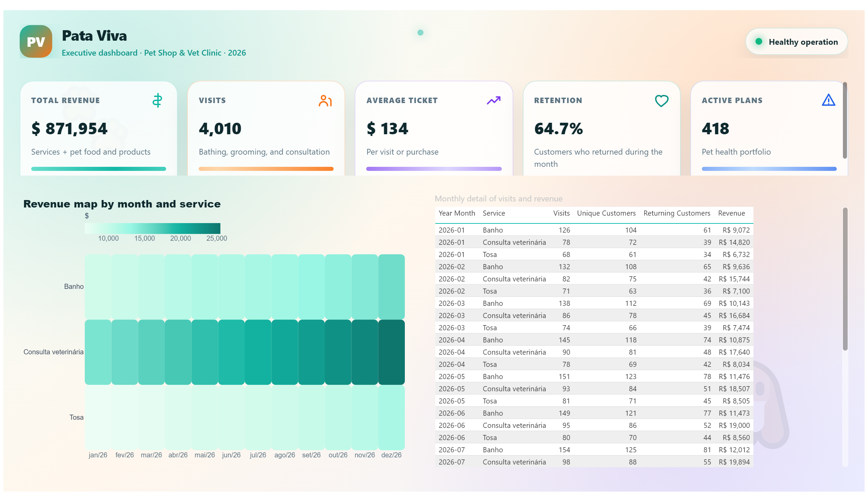Viewport: 868px width, 495px height.
Task: Click the warning triangle icon on Active Plans
Action: (x=828, y=100)
